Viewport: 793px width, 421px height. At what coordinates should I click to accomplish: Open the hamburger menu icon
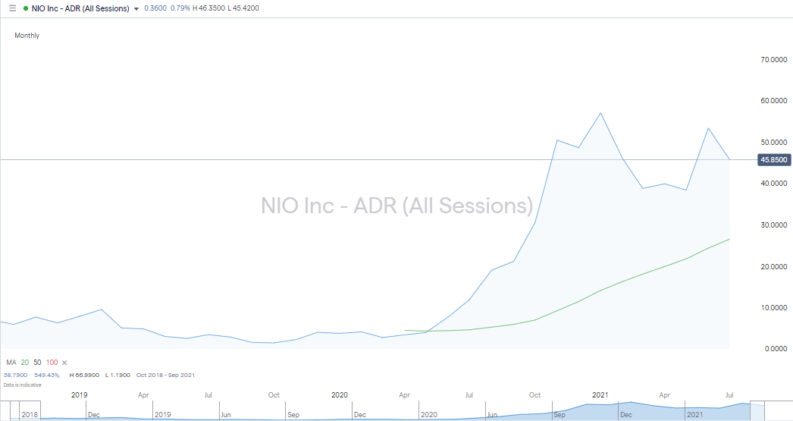coord(13,8)
